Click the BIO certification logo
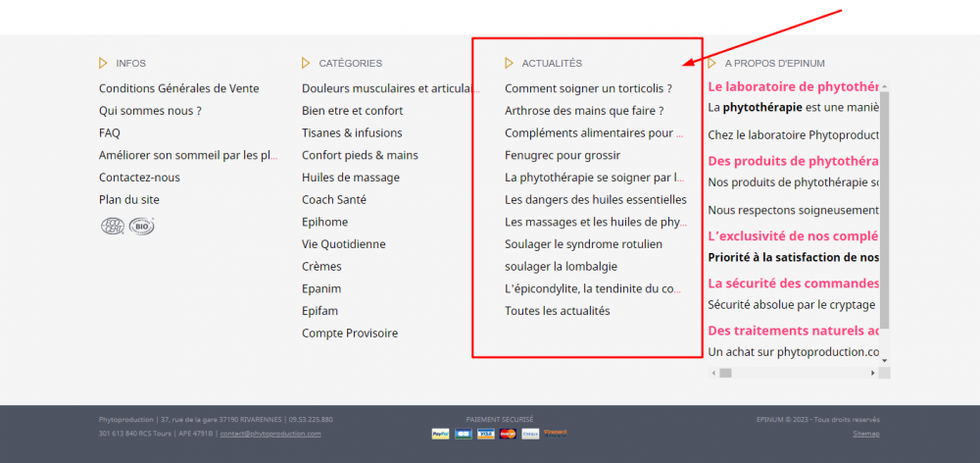The image size is (980, 463). point(142,226)
